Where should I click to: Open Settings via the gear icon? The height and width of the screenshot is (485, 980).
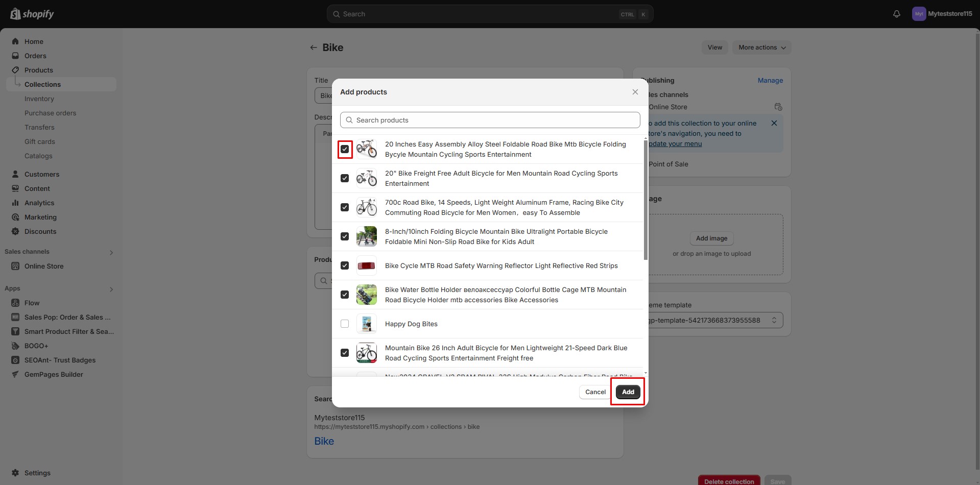coord(15,473)
